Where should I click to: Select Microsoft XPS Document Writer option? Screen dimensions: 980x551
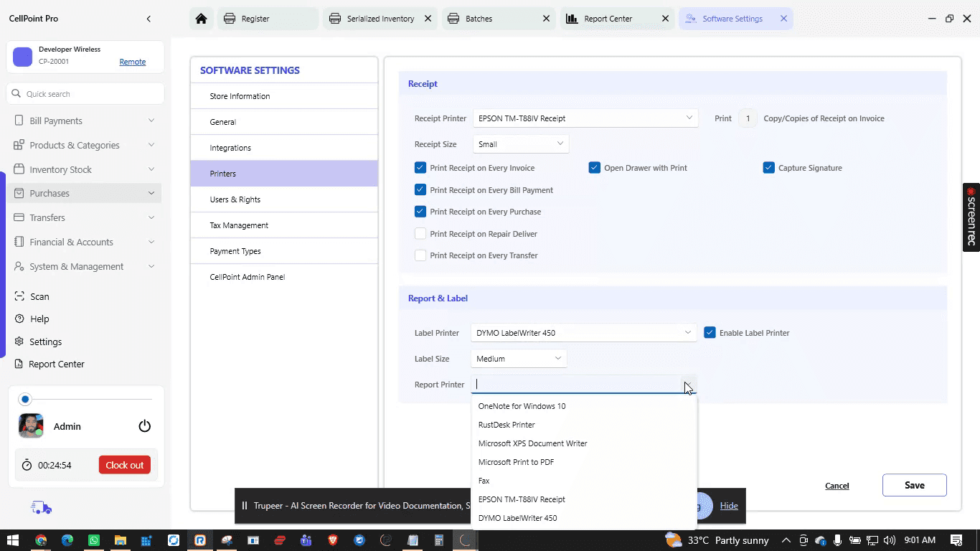coord(583,443)
